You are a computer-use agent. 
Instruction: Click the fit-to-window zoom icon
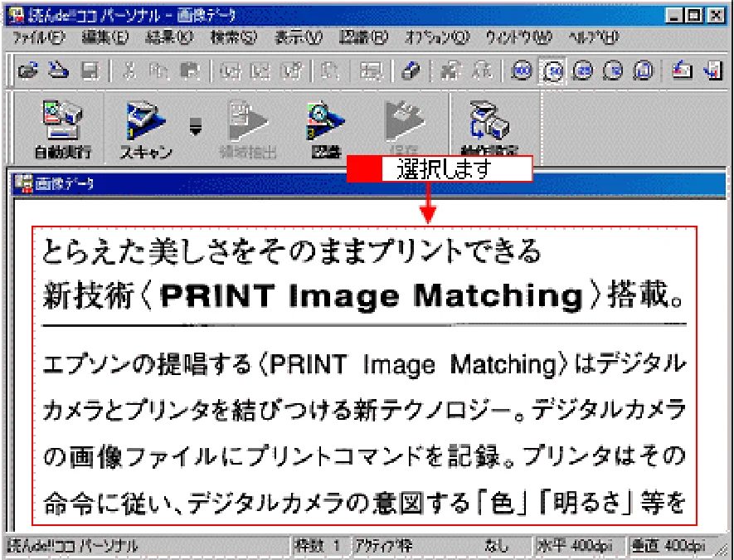[x=644, y=71]
